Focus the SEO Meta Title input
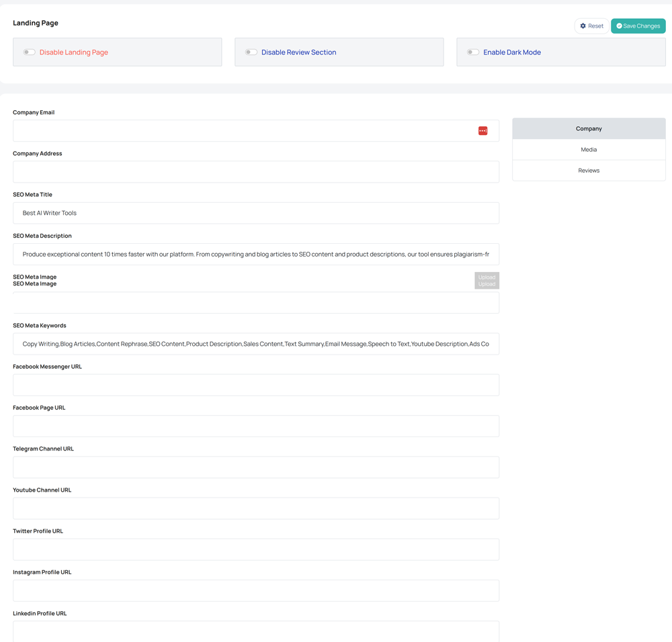Viewport: 672px width, 642px height. tap(255, 213)
